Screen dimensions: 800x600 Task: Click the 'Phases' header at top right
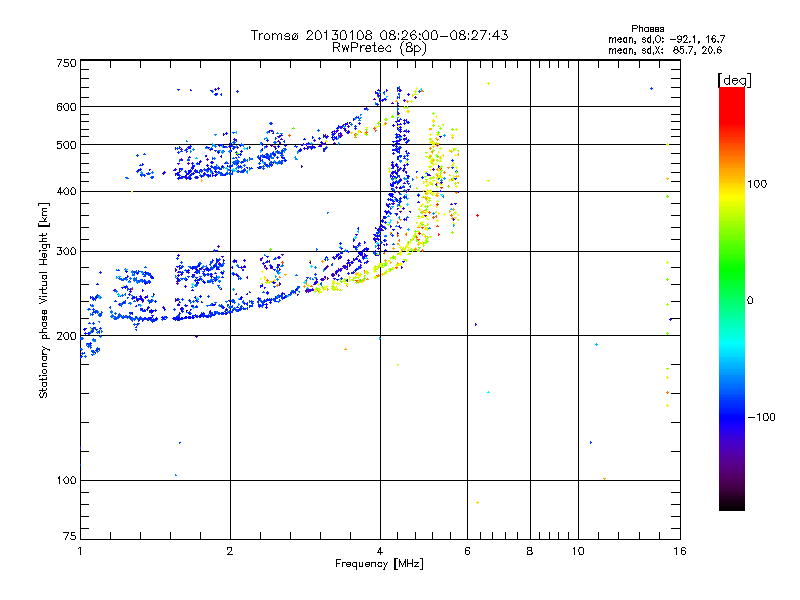[x=647, y=29]
